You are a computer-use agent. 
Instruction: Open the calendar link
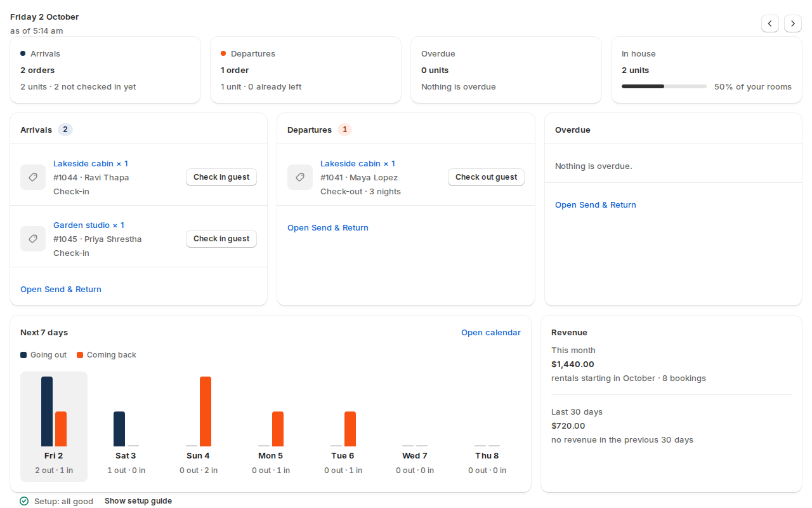pos(491,332)
